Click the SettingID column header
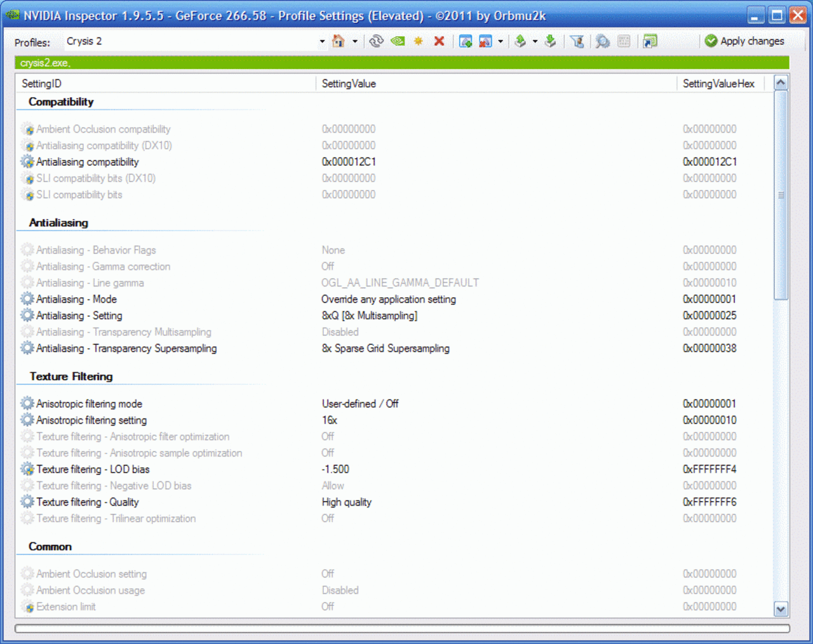 (x=166, y=84)
